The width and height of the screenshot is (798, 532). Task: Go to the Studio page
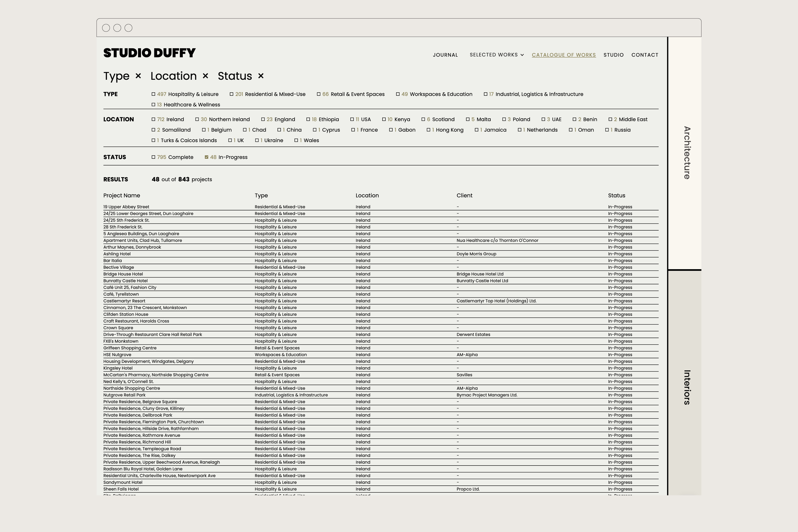(613, 55)
